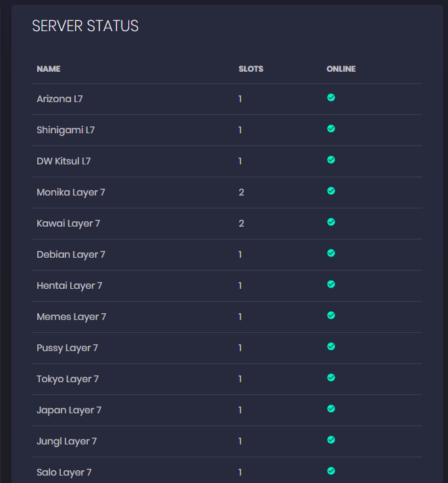Select the Tokyo Layer 7 server name
Screen dimensions: 448x483
tap(68, 379)
